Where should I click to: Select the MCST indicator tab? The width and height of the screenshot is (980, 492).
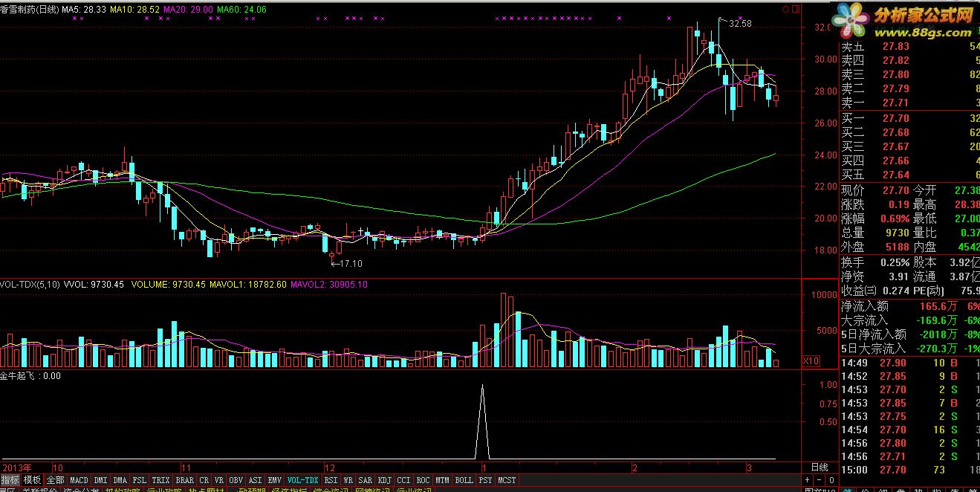pyautogui.click(x=507, y=480)
